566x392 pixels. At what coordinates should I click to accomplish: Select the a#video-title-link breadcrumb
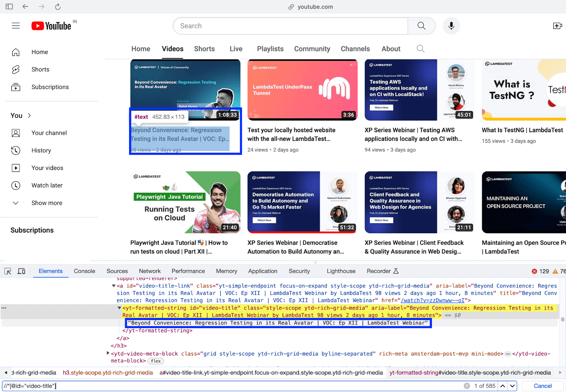[x=271, y=373]
